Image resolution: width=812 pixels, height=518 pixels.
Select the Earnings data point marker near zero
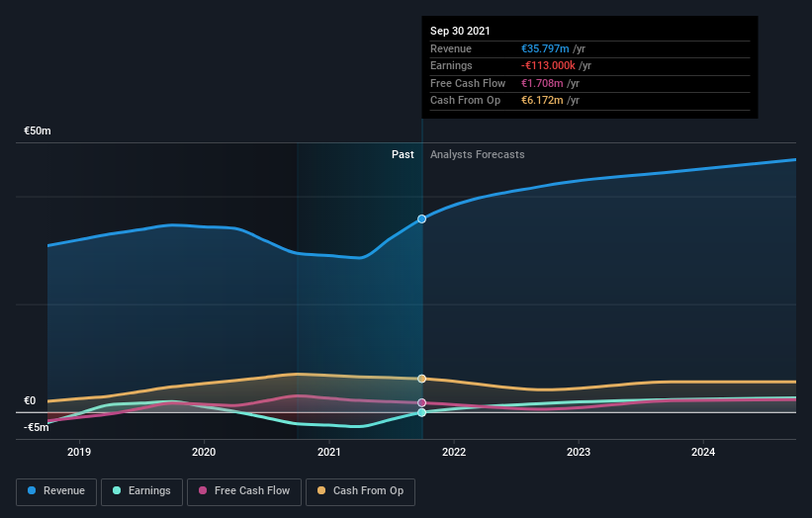point(422,412)
